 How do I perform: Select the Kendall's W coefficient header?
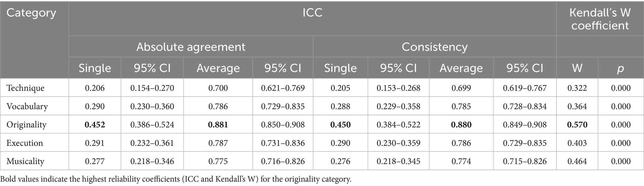click(600, 19)
